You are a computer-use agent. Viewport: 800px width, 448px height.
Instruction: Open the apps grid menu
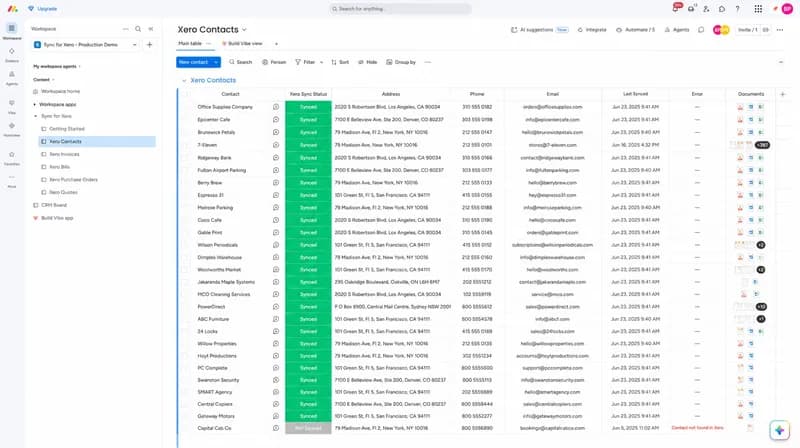coord(758,9)
